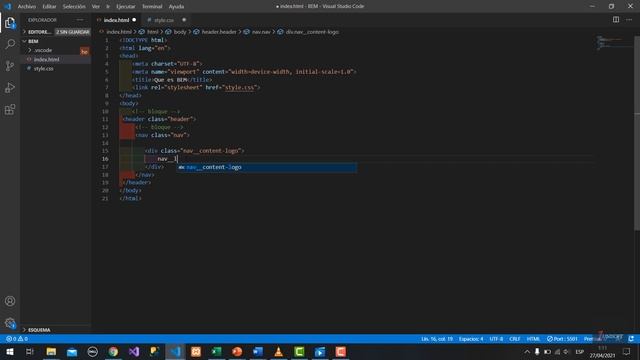
Task: Show hidden tray icons chevron
Action: pyautogui.click(x=527, y=351)
